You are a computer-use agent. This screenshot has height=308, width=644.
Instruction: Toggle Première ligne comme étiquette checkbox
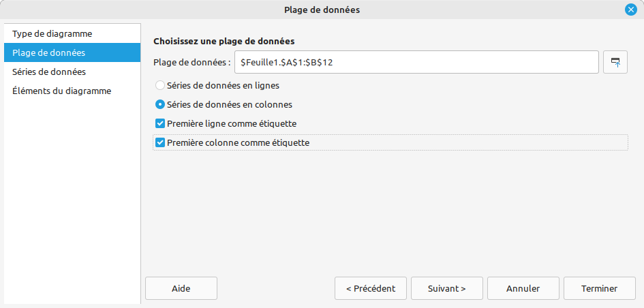click(160, 123)
